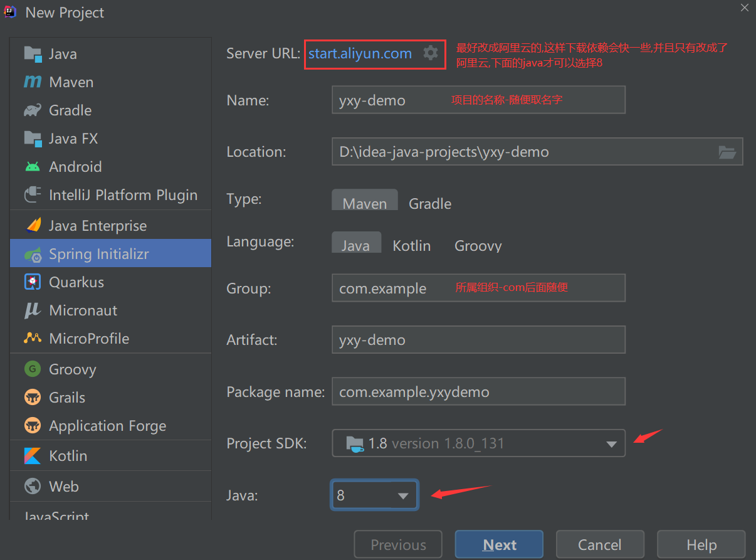Viewport: 756px width, 560px height.
Task: Focus the Group field com.example
Action: coord(478,288)
